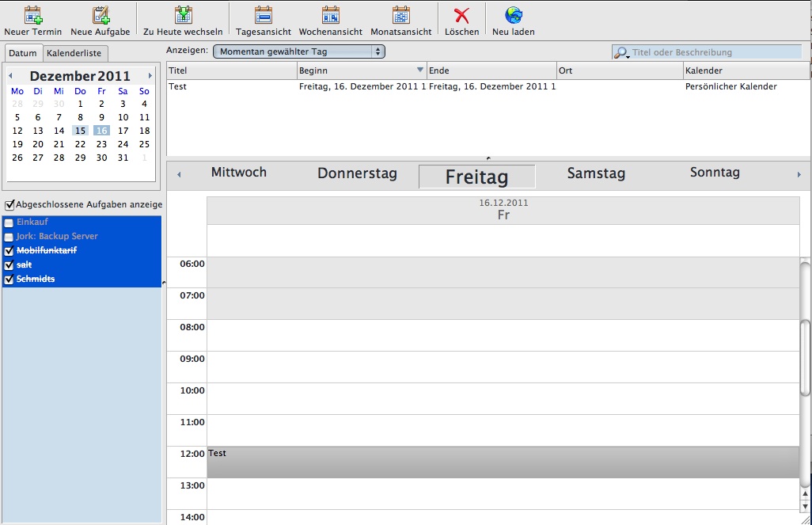Sort the list by Beginn column
This screenshot has width=812, height=525.
[362, 70]
